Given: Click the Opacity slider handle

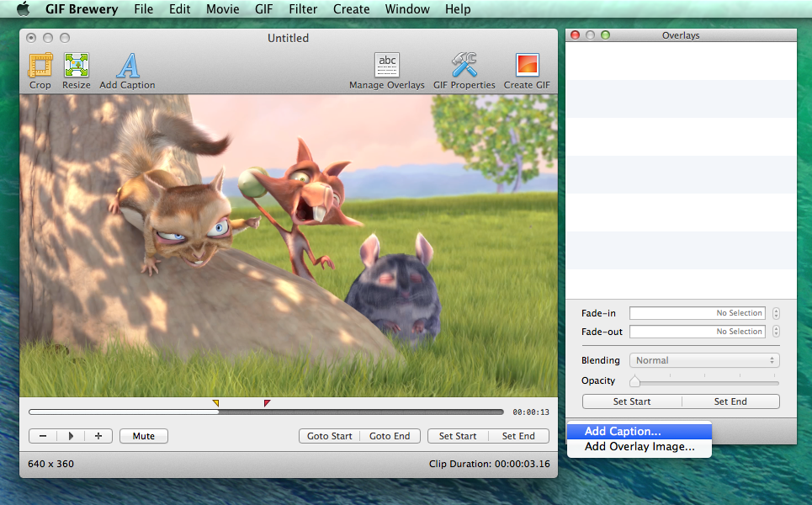Looking at the screenshot, I should click(635, 382).
